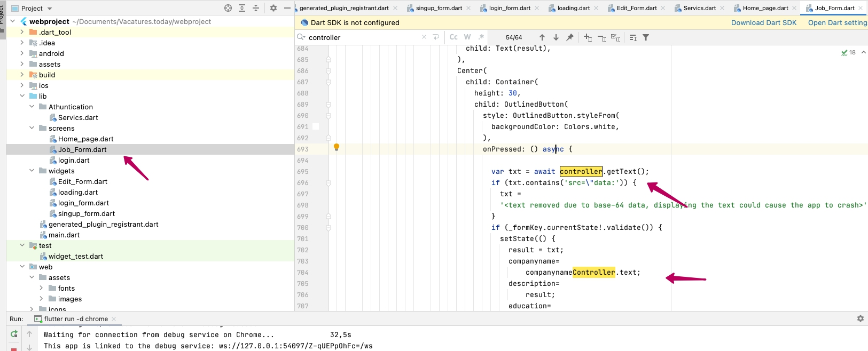This screenshot has height=351, width=868.
Task: Click the rerun flutter app icon
Action: tap(14, 334)
